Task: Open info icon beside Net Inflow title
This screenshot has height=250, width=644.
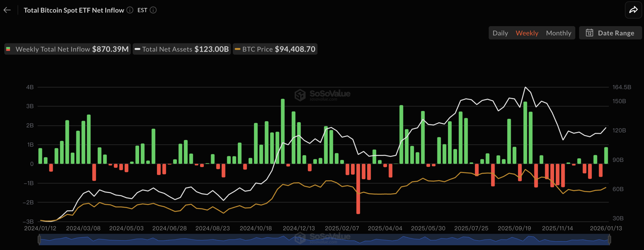Action: pos(130,10)
